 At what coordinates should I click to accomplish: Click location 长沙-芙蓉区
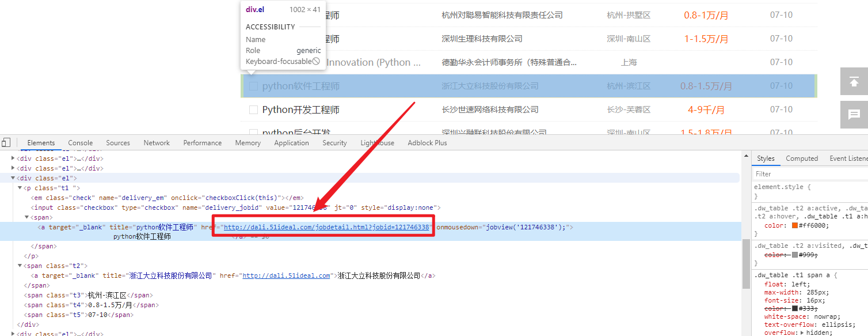(x=629, y=110)
